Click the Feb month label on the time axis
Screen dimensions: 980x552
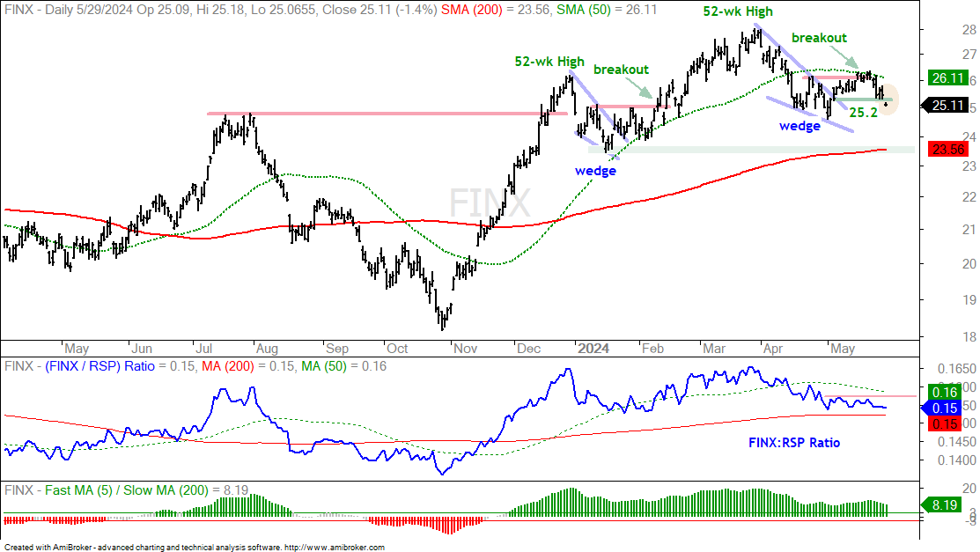pyautogui.click(x=652, y=349)
